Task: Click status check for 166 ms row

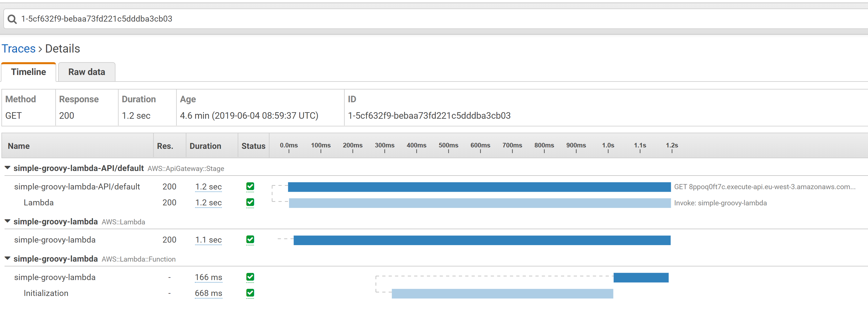Action: click(x=250, y=277)
